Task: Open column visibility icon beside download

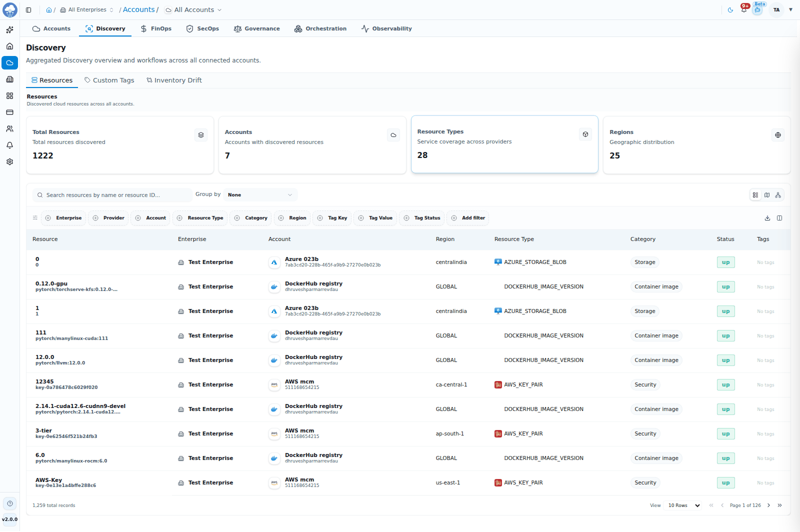Action: [779, 218]
